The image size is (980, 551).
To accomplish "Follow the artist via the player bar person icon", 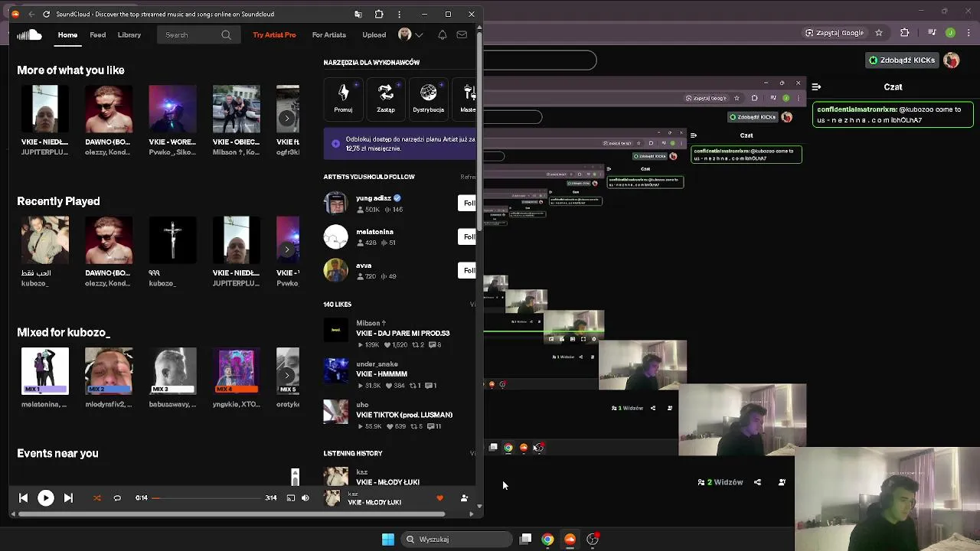I will click(x=464, y=498).
